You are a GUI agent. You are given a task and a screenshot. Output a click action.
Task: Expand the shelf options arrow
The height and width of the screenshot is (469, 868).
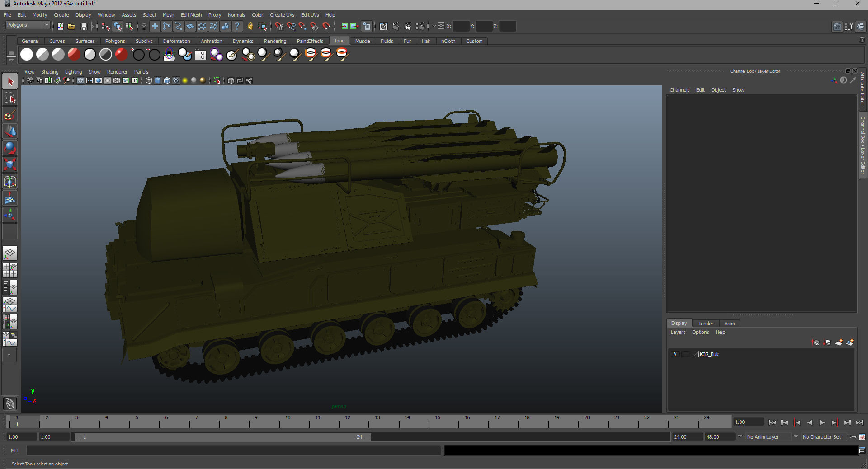pos(11,60)
